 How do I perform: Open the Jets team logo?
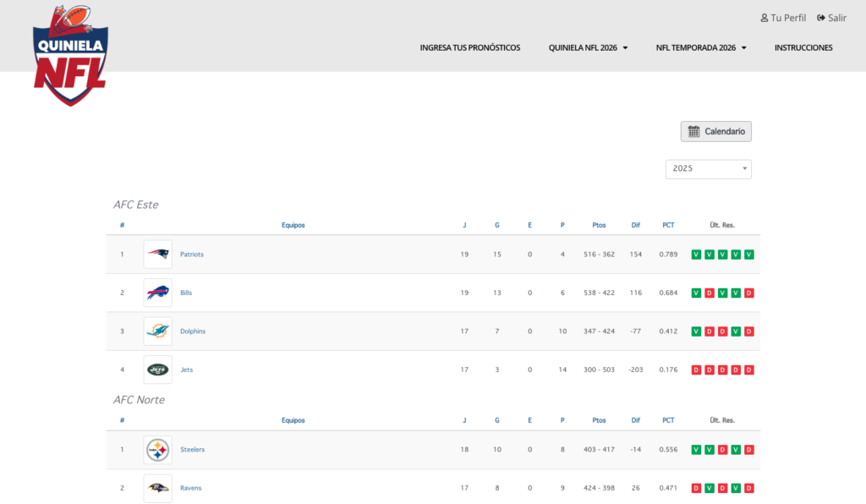point(157,370)
